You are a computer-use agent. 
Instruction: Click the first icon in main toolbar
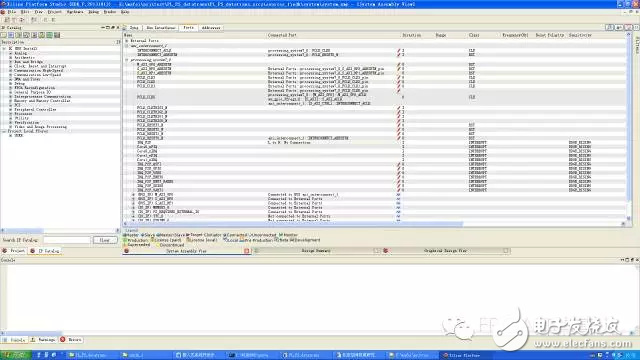click(x=7, y=20)
